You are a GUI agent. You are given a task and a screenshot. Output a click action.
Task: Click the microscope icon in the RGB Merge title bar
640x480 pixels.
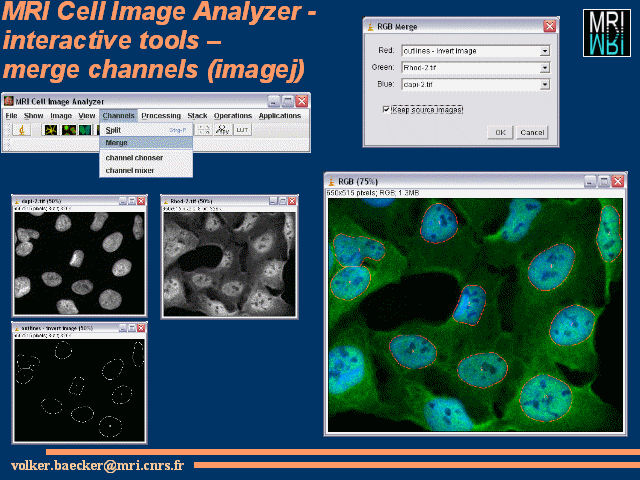pyautogui.click(x=371, y=27)
